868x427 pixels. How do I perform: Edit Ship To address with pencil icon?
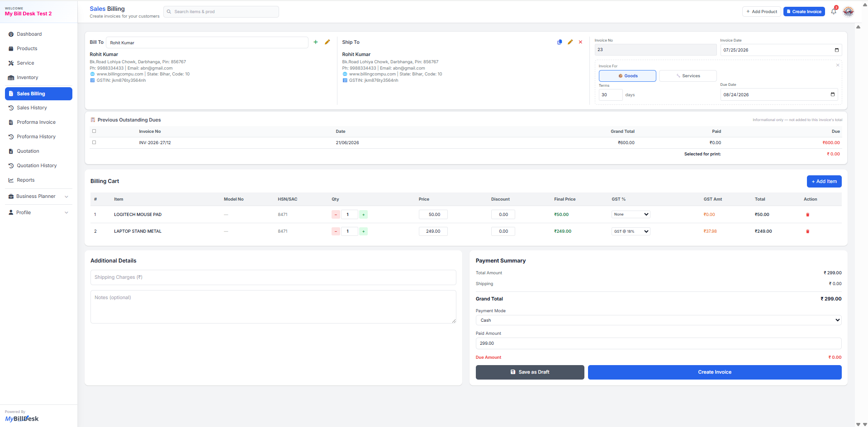[x=570, y=42]
